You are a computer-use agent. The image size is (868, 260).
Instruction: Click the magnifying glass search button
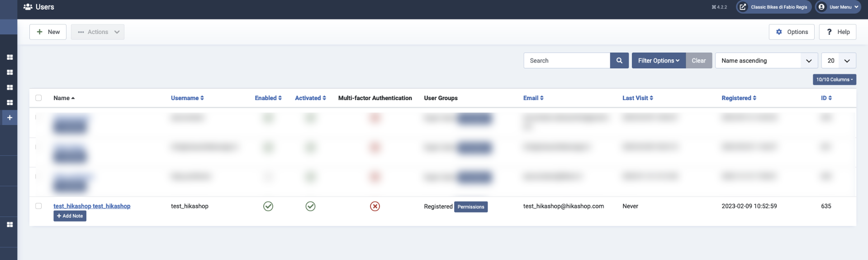click(x=619, y=61)
